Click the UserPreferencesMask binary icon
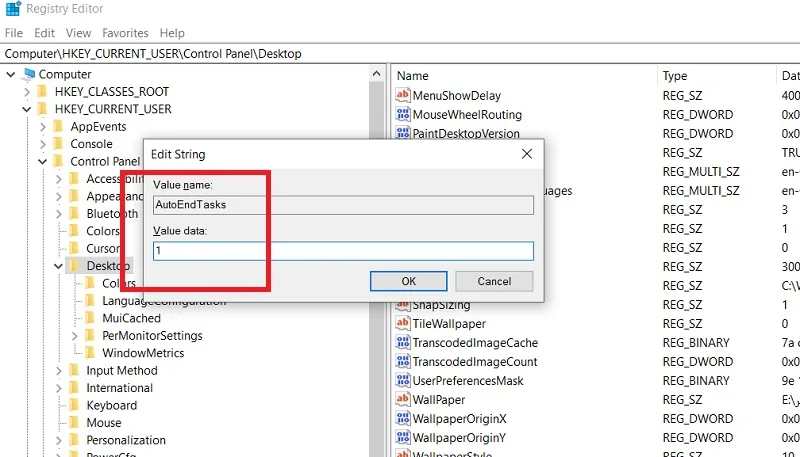This screenshot has height=457, width=800. click(403, 380)
